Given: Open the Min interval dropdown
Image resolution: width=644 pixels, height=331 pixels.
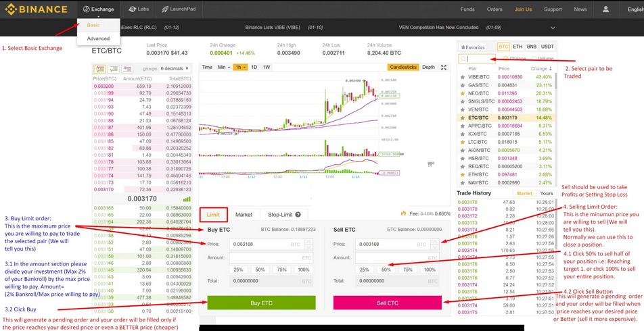Looking at the screenshot, I should pyautogui.click(x=224, y=68).
